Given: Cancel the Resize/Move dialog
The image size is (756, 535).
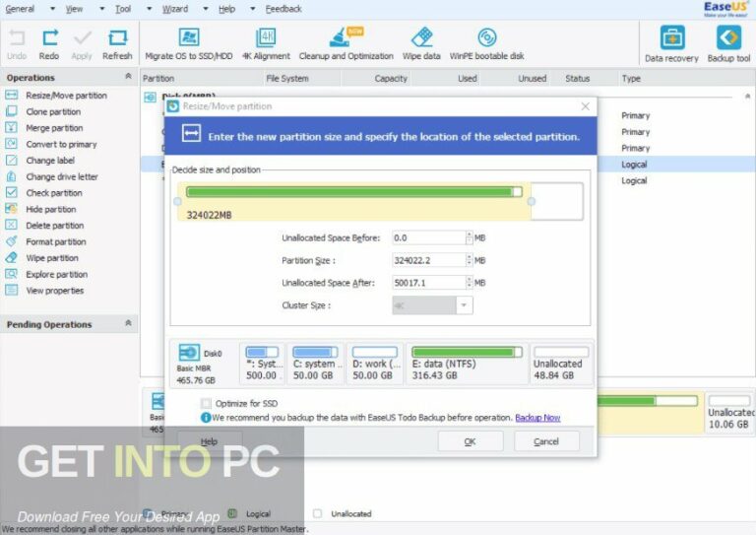Looking at the screenshot, I should (546, 441).
